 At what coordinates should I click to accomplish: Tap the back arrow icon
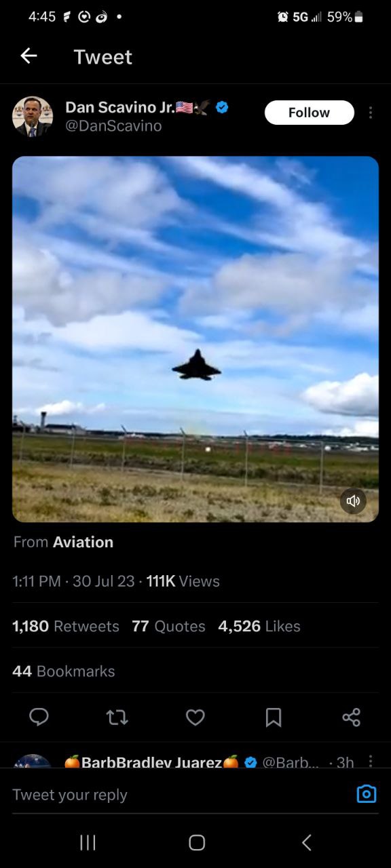point(29,56)
